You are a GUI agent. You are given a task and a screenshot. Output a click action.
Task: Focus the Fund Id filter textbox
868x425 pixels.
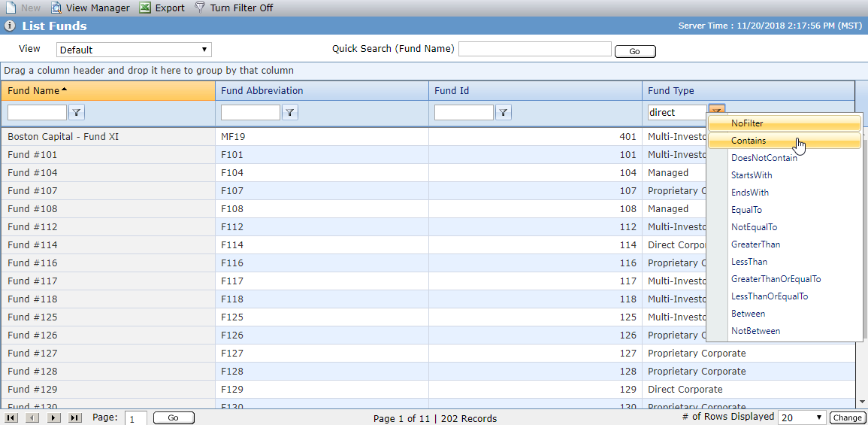pos(464,113)
